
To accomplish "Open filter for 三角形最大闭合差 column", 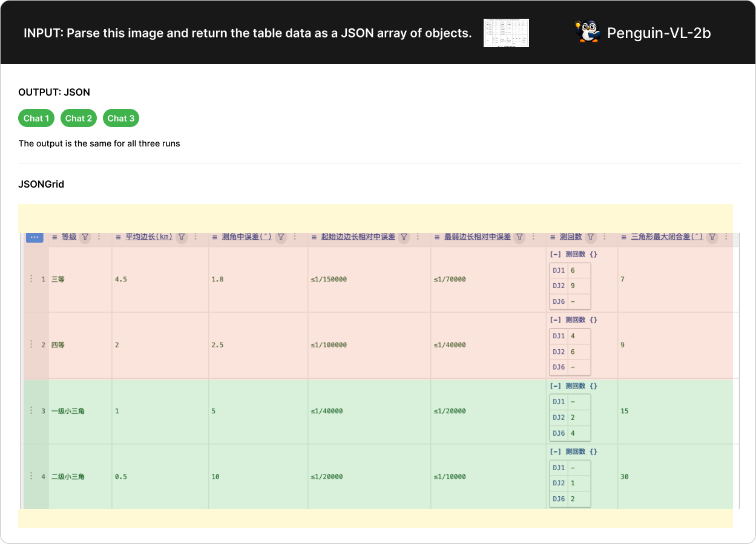I will [712, 237].
